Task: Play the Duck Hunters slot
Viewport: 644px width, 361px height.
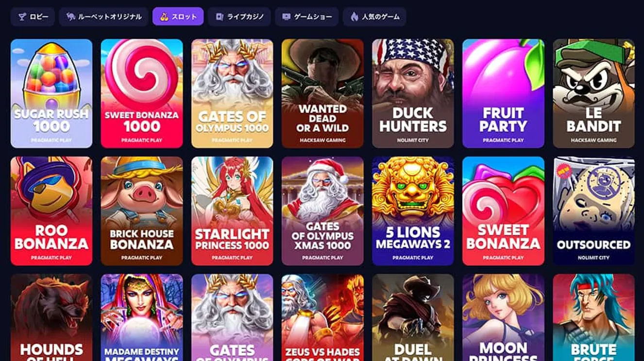Action: 413,94
